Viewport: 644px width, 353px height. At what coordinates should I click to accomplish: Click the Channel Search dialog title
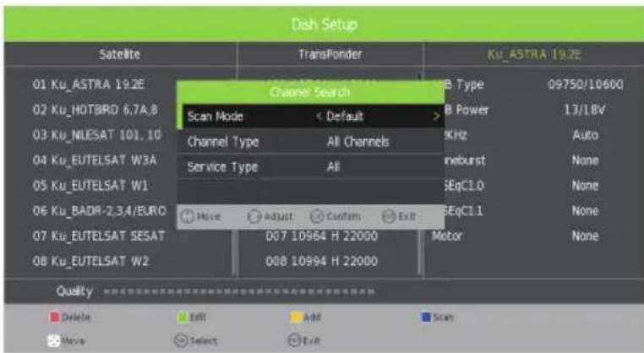(x=310, y=92)
